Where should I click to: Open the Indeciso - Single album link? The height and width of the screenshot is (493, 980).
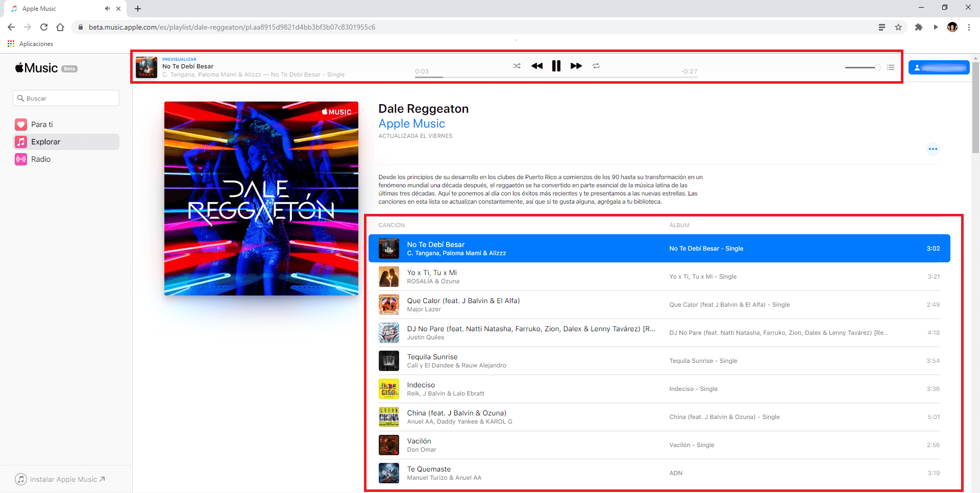click(693, 389)
